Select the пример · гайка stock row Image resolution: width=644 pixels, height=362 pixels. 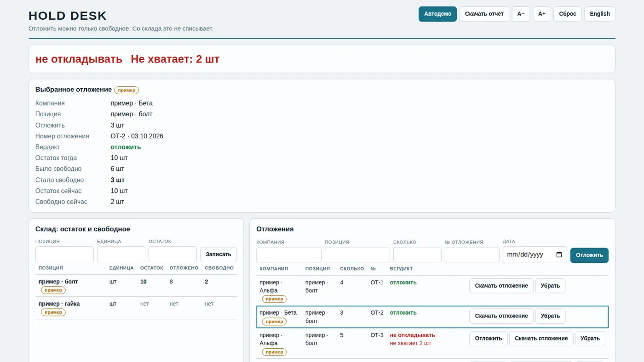pyautogui.click(x=136, y=308)
